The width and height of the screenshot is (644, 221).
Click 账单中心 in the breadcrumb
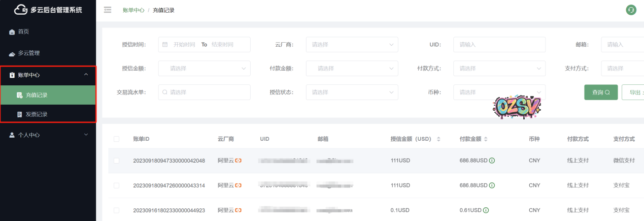point(133,10)
